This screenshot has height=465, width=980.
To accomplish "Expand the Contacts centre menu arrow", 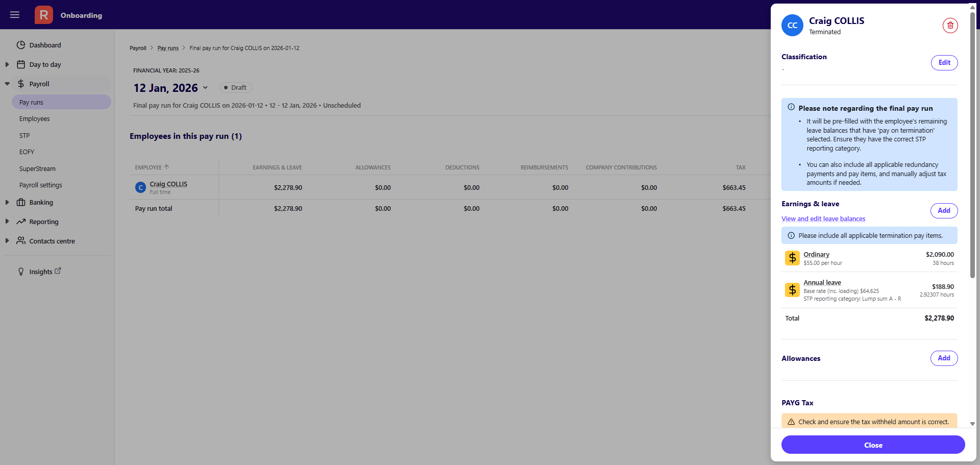I will tap(7, 240).
